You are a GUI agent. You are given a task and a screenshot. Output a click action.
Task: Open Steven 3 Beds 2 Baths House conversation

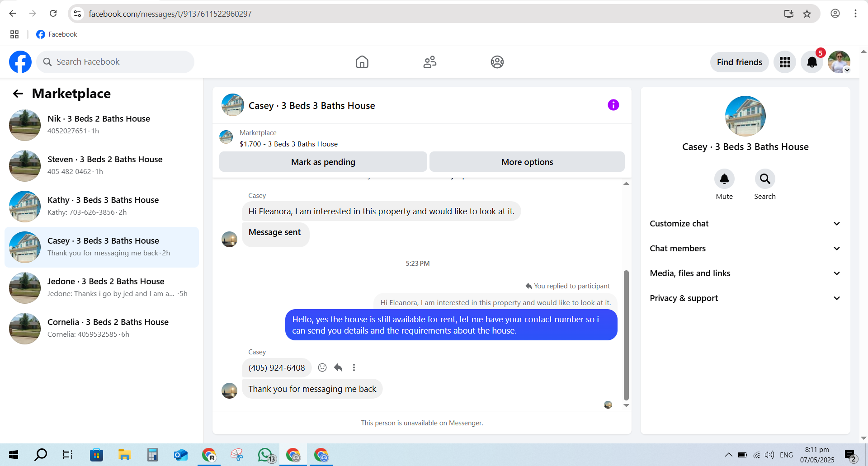point(102,166)
